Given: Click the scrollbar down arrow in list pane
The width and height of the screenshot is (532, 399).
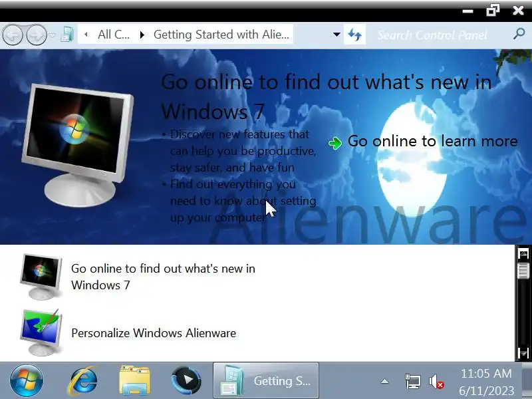Looking at the screenshot, I should coord(523,353).
